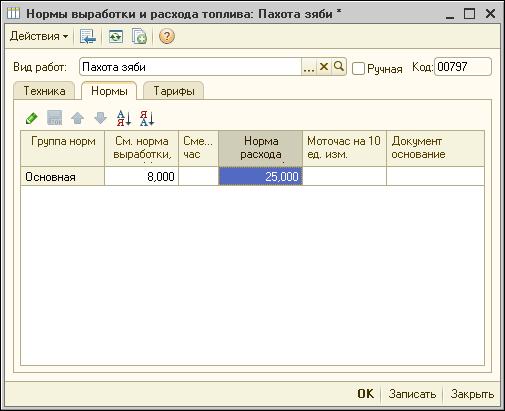505x411 pixels.
Task: Move row down with the arrow icon
Action: (100, 118)
